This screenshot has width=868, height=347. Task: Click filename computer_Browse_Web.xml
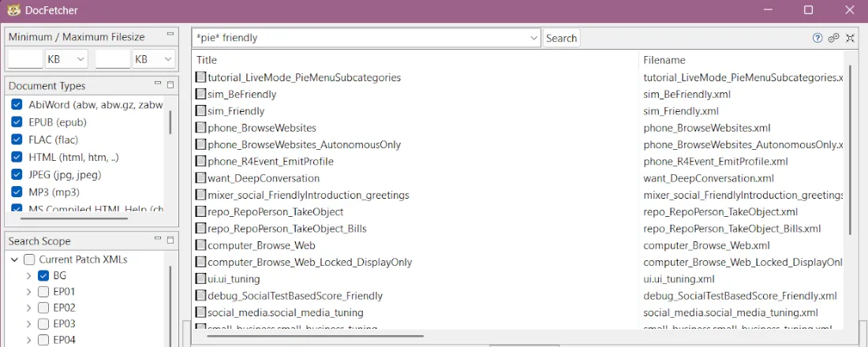(707, 245)
